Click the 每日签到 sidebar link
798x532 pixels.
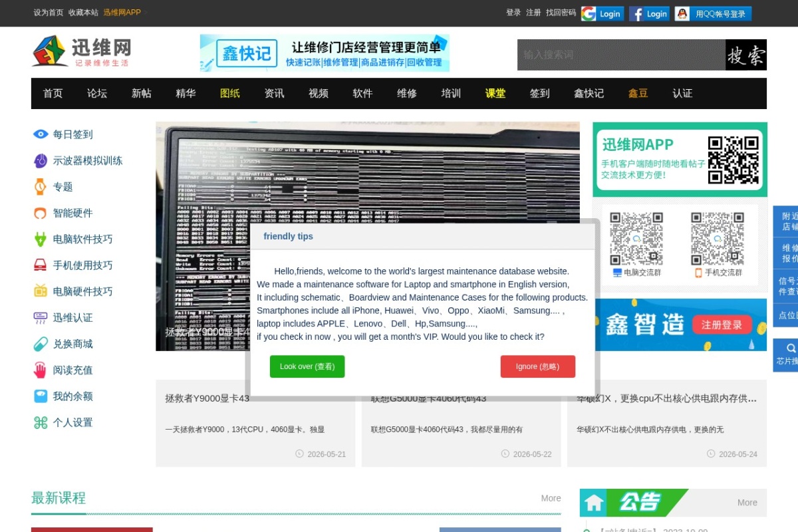pos(73,134)
